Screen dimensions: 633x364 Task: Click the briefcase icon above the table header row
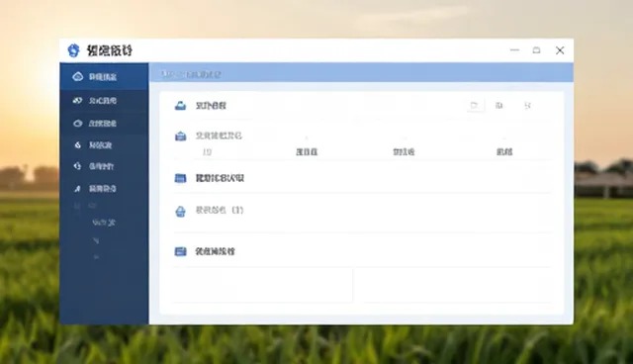(180, 136)
